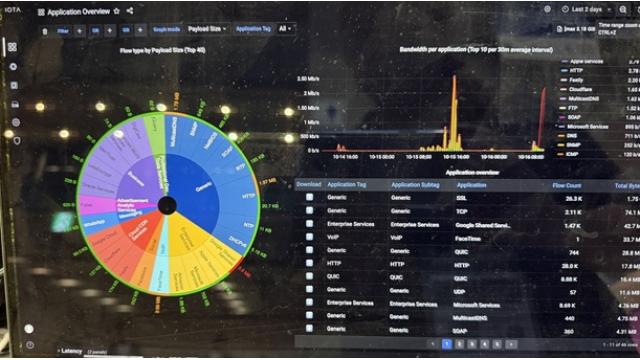This screenshot has width=640, height=360.
Task: Open dashboard settings gear icon
Action: [547, 9]
